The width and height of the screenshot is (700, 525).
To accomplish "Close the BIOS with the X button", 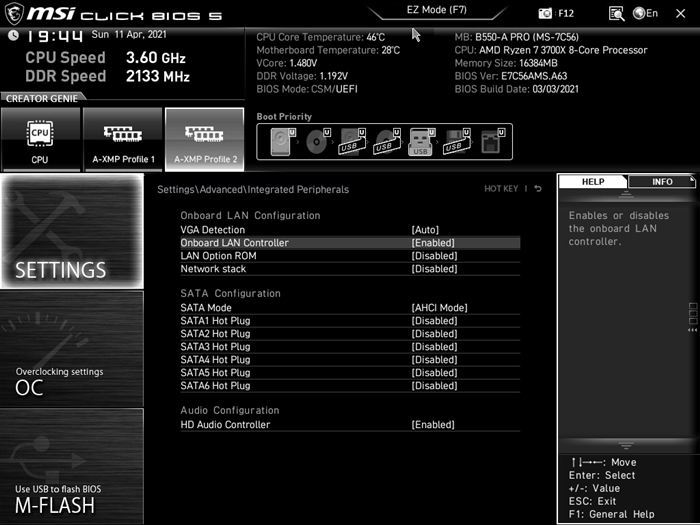I will coord(680,13).
